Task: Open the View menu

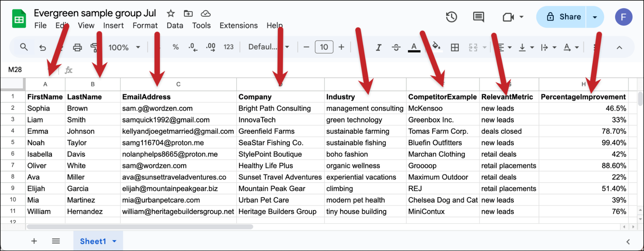Action: click(86, 25)
